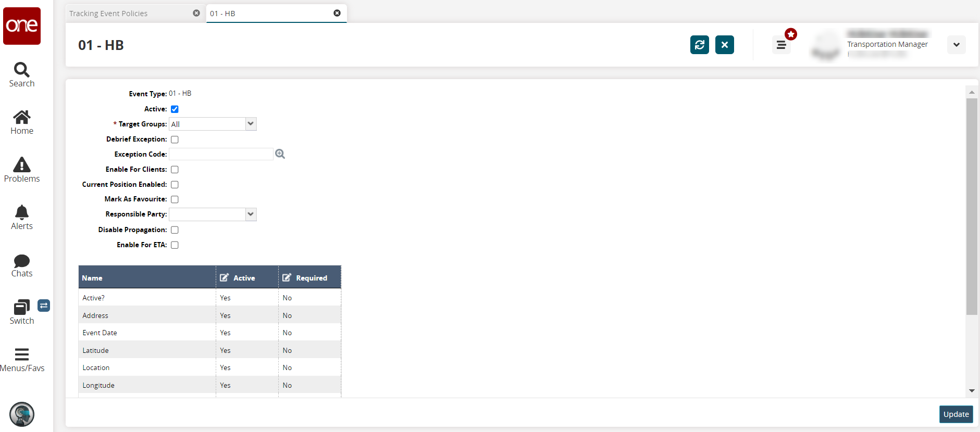Uncheck the Active checkbox
The height and width of the screenshot is (432, 980).
[x=175, y=109]
